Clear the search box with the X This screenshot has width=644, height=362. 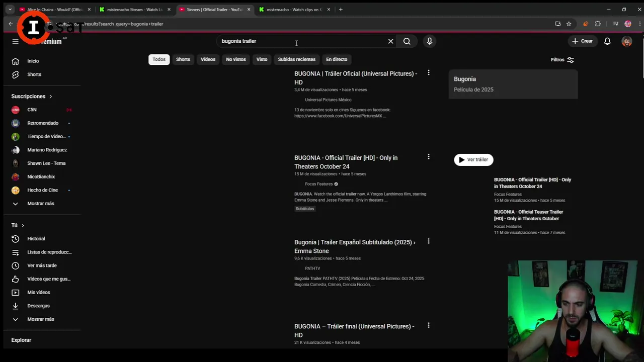[x=390, y=41]
